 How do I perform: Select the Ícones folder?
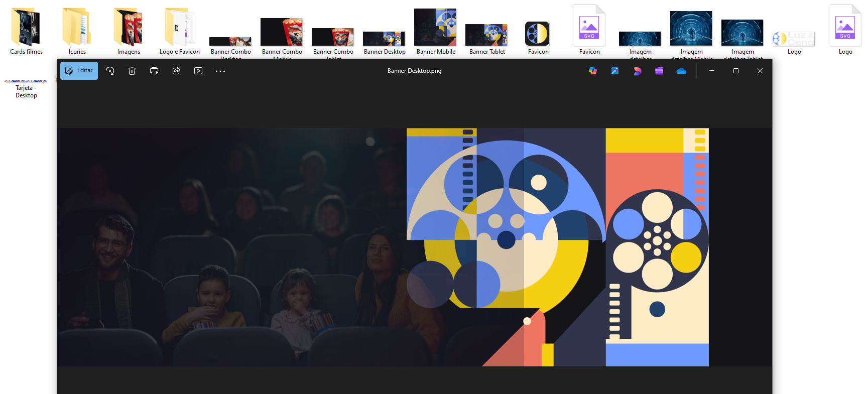tap(77, 31)
